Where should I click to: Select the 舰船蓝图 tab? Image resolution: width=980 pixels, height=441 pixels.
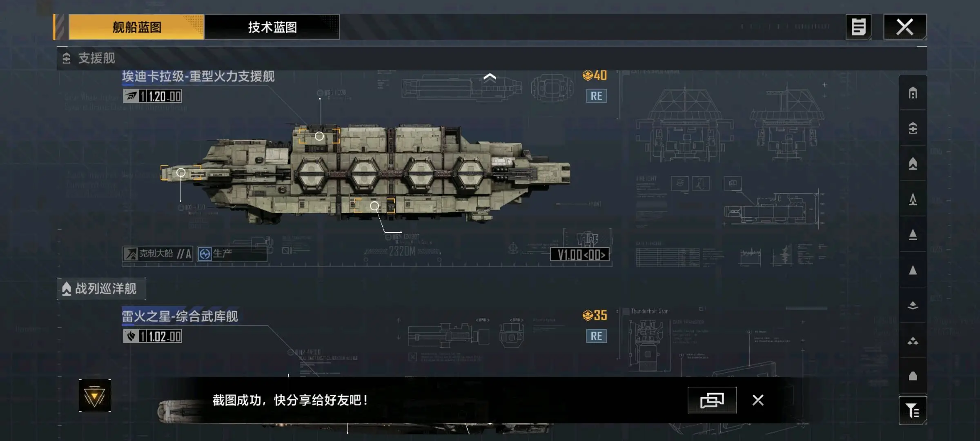tap(136, 27)
